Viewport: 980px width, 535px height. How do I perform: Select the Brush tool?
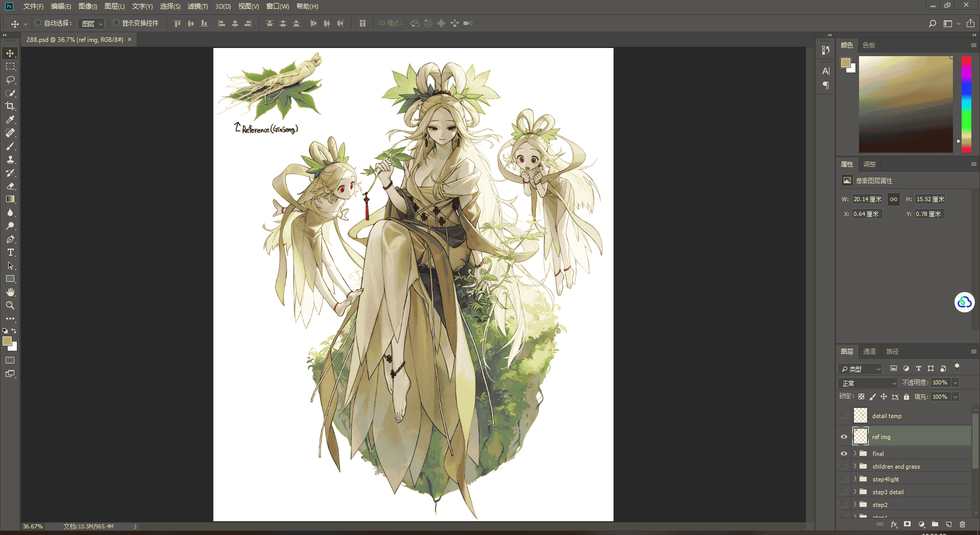tap(10, 146)
